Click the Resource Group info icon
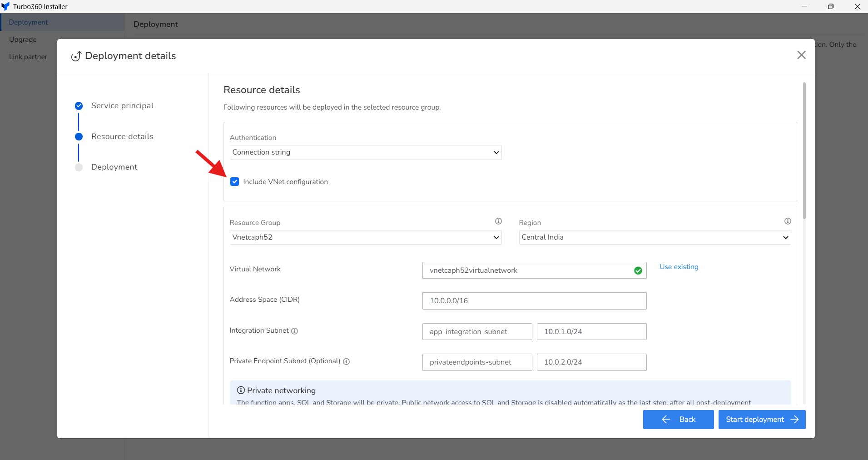Viewport: 868px width, 460px height. click(498, 221)
